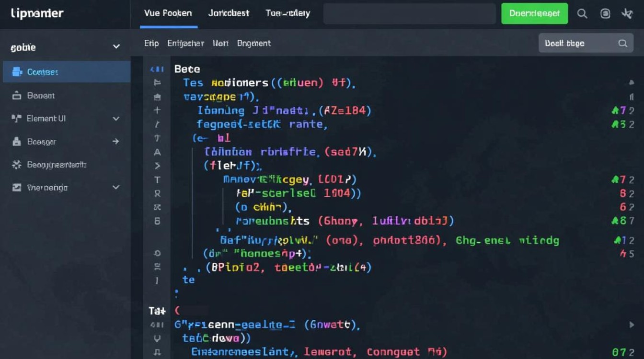Click the rounded square icon in top bar
The image size is (644, 359).
point(605,14)
